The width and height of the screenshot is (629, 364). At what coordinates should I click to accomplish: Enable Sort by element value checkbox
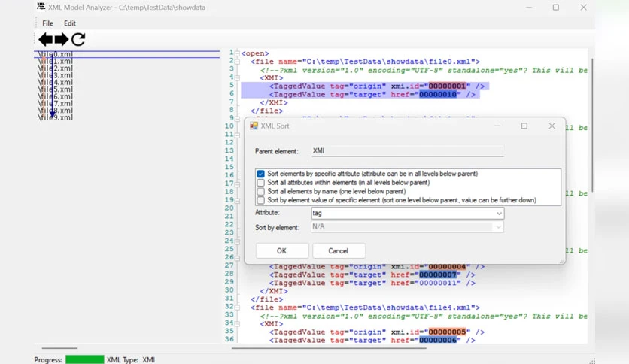click(x=261, y=200)
